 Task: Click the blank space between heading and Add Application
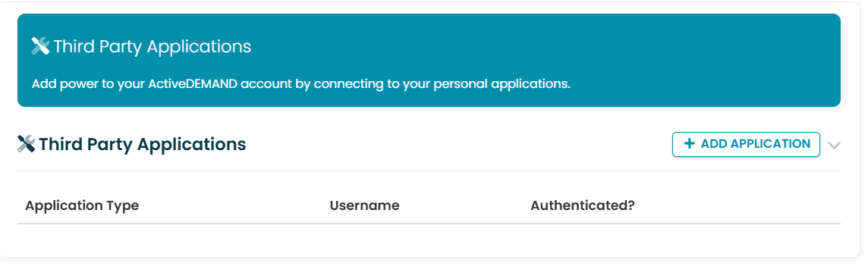click(x=458, y=144)
